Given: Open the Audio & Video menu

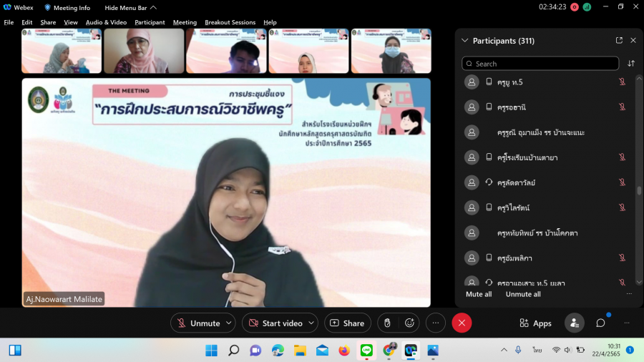Looking at the screenshot, I should [106, 22].
